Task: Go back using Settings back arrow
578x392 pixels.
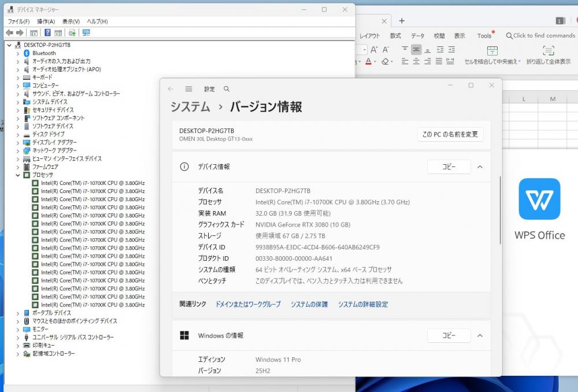Action: 171,89
